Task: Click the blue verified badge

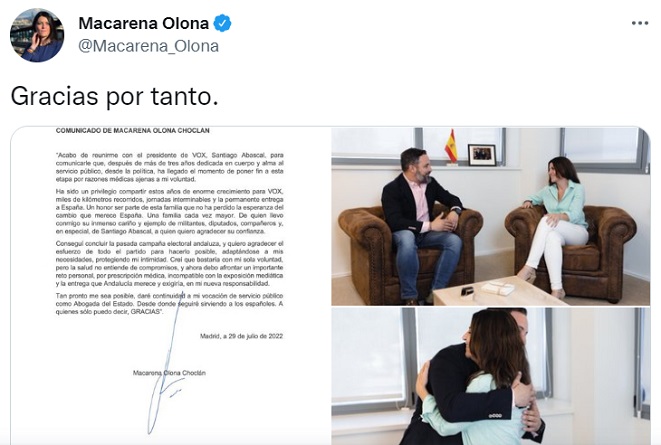Action: [222, 23]
